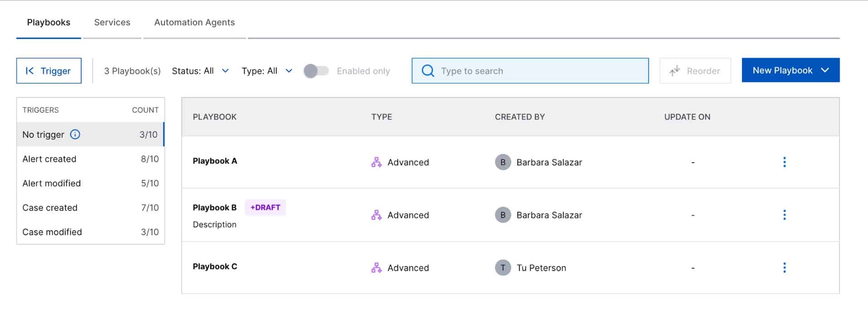Open Playbook C name link
This screenshot has width=868, height=320.
215,267
